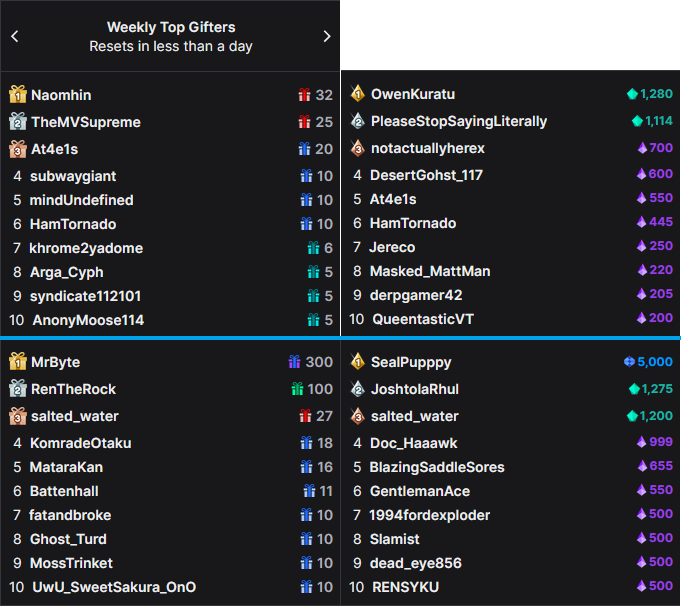Open TheMVSupreme's profile from the list
Viewport: 681px width, 606px height.
pyautogui.click(x=86, y=122)
